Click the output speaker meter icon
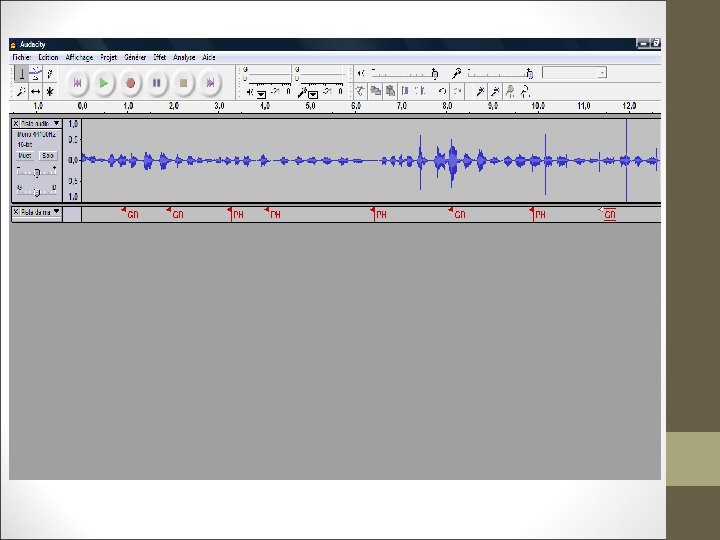Viewport: 720px width, 540px height. coord(250,92)
